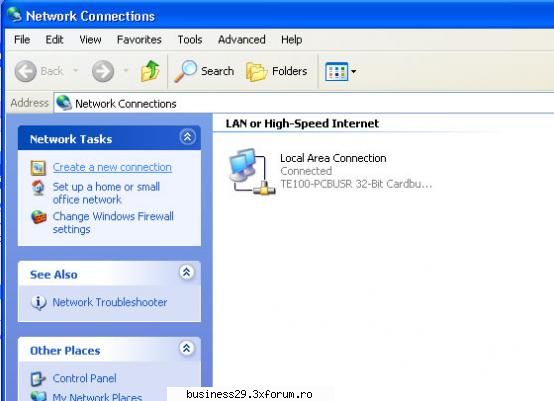Click the My Network Places icon

pos(38,396)
